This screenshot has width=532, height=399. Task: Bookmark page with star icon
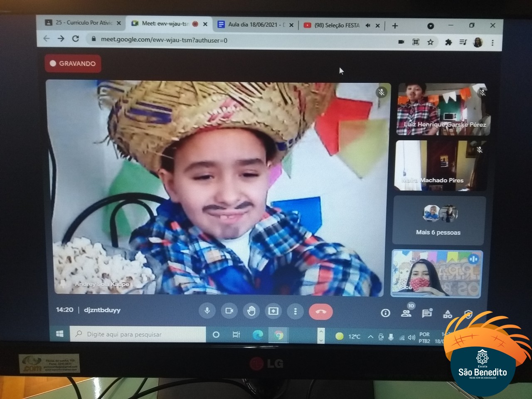tap(431, 42)
